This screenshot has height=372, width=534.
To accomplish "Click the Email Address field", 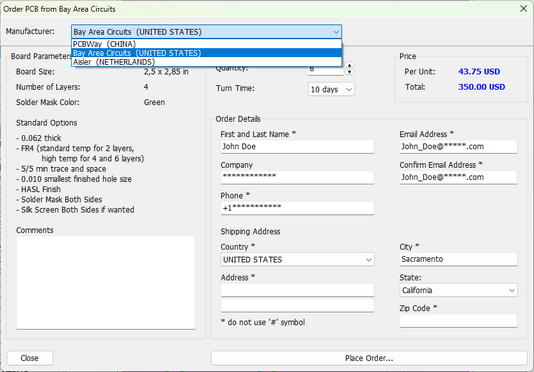I will pyautogui.click(x=458, y=147).
